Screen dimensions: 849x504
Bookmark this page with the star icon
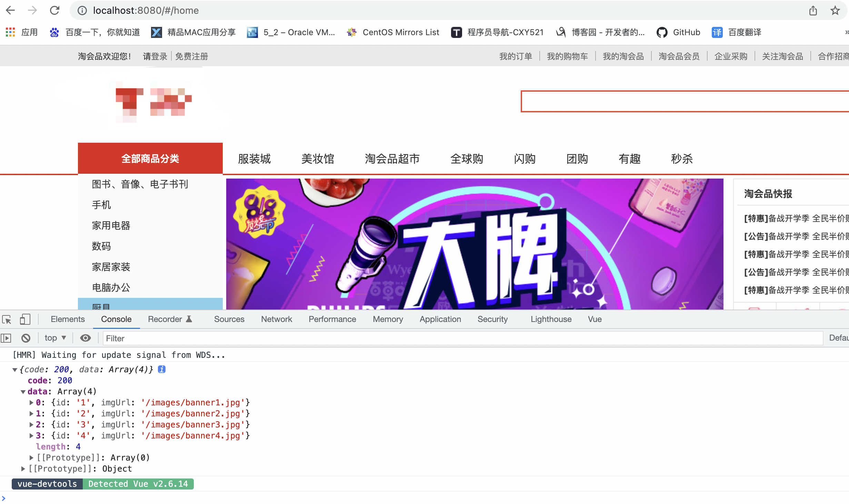pos(835,10)
